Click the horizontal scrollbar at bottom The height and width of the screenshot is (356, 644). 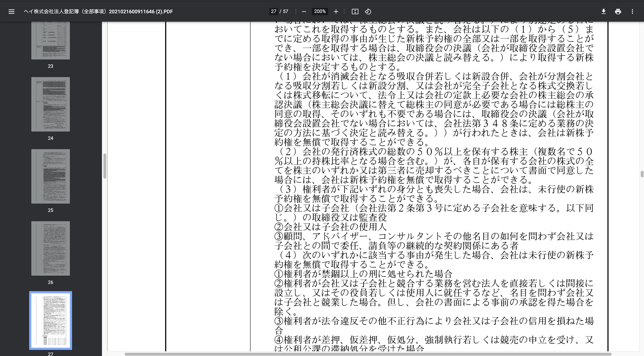[x=367, y=354]
